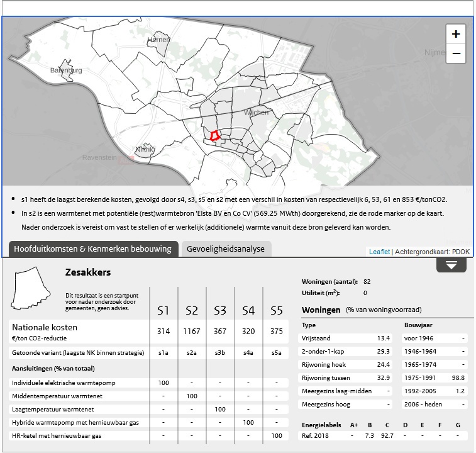Select the S1 strategy column header
Screen dimensions: 476x453
click(x=163, y=311)
